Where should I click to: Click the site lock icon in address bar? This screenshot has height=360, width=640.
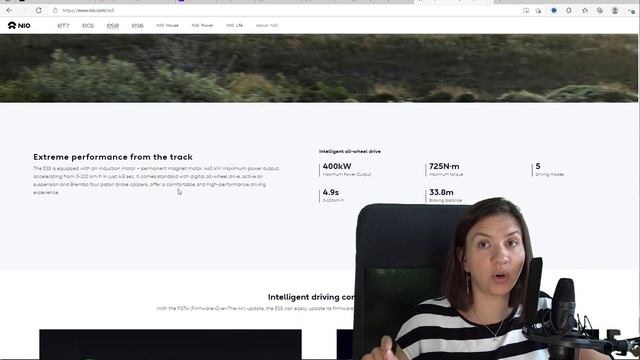click(55, 10)
